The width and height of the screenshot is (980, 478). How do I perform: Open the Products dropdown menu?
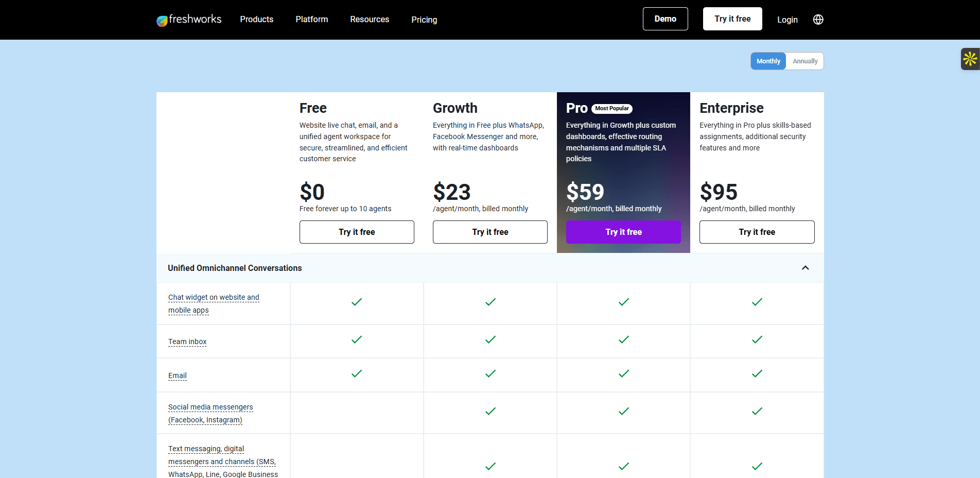tap(256, 19)
